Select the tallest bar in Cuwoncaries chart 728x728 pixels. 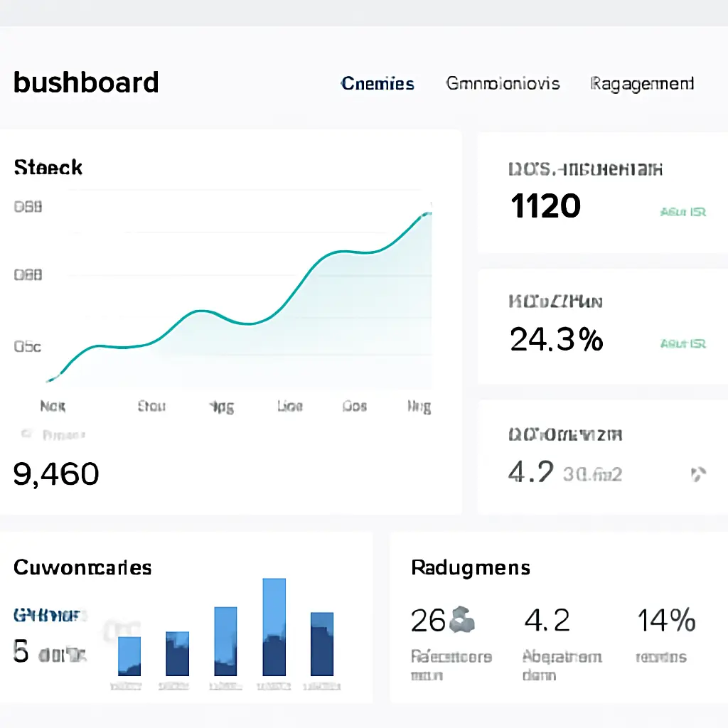click(x=275, y=626)
